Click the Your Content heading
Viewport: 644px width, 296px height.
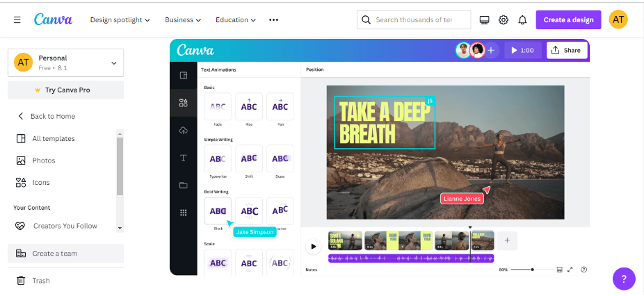[31, 208]
